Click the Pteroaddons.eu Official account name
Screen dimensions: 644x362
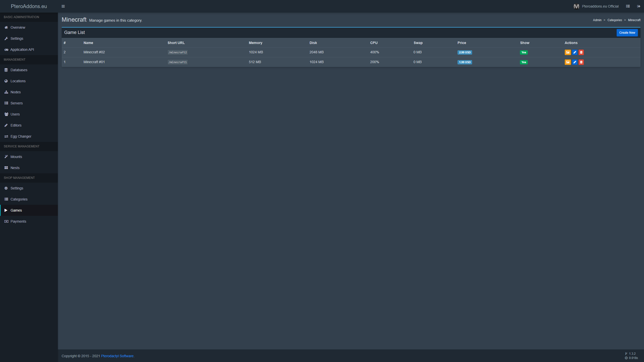pos(600,6)
